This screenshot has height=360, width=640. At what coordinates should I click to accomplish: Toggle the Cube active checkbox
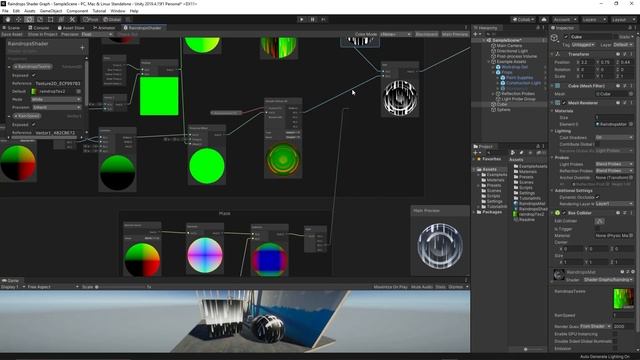point(566,37)
